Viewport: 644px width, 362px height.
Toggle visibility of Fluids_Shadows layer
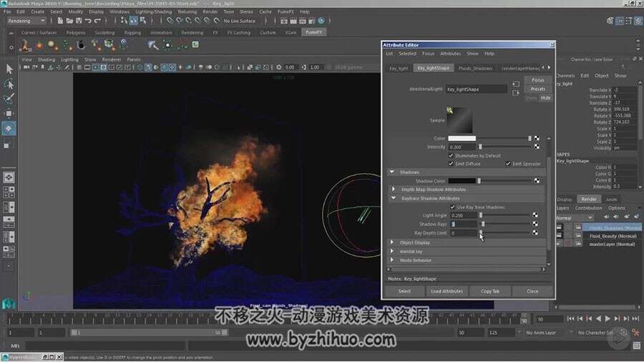pos(559,227)
